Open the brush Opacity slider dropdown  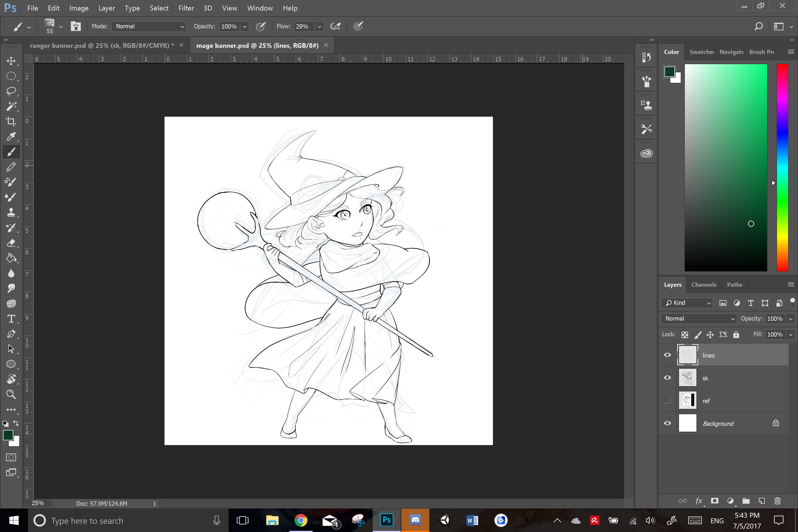click(245, 27)
